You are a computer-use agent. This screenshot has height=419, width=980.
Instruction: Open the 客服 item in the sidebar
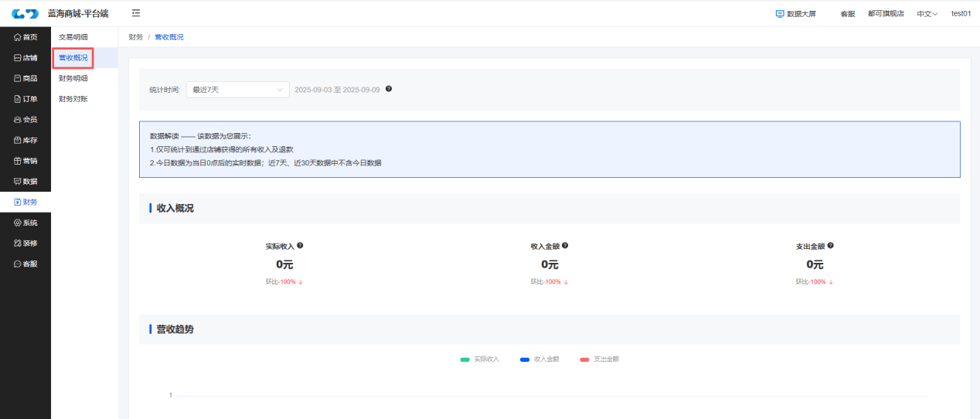[26, 264]
